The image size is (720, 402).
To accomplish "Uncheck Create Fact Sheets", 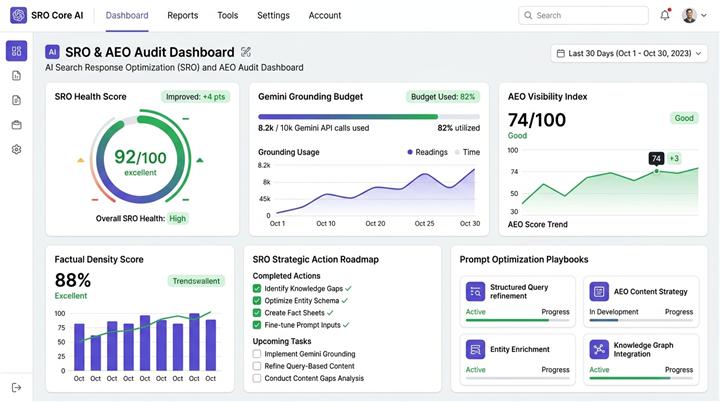I will (257, 313).
